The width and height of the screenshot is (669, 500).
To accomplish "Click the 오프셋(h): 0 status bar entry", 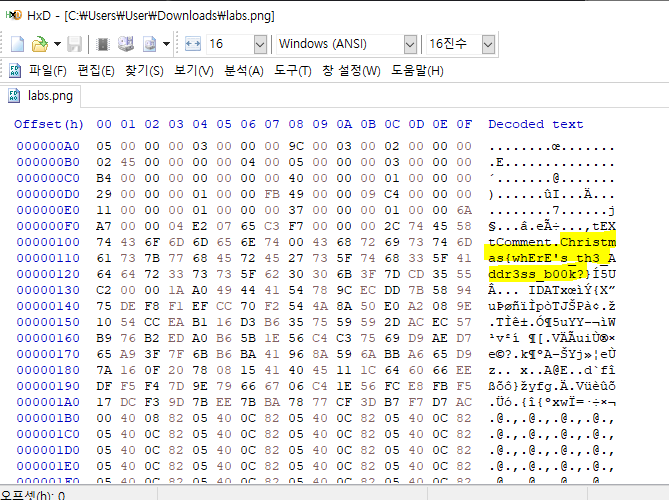I will coord(33,495).
